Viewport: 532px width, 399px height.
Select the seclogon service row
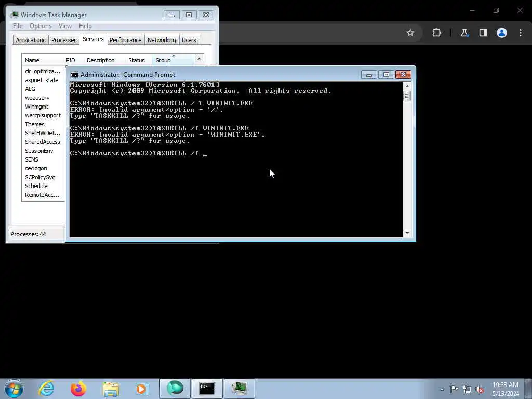(43, 168)
